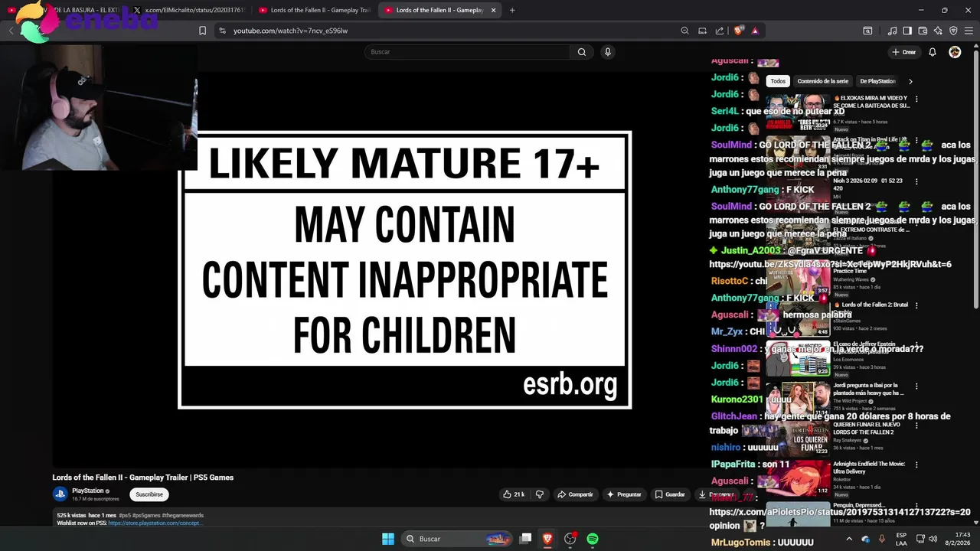
Task: Like the video with thumbs up
Action: (514, 494)
